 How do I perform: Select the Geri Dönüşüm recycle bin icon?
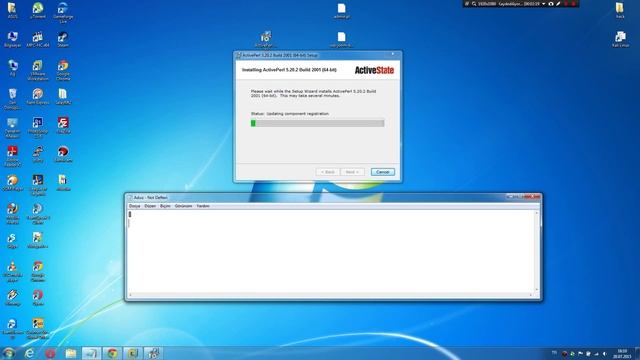coord(12,99)
